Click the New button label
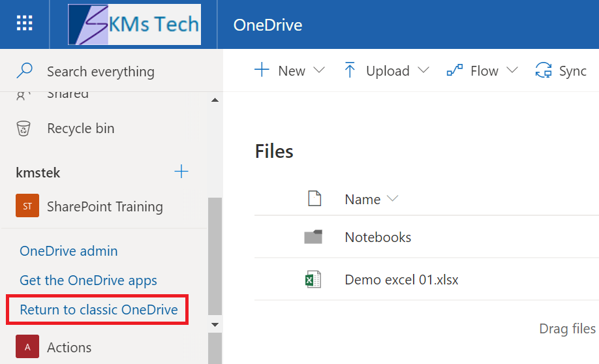Image resolution: width=599 pixels, height=364 pixels. coord(292,71)
